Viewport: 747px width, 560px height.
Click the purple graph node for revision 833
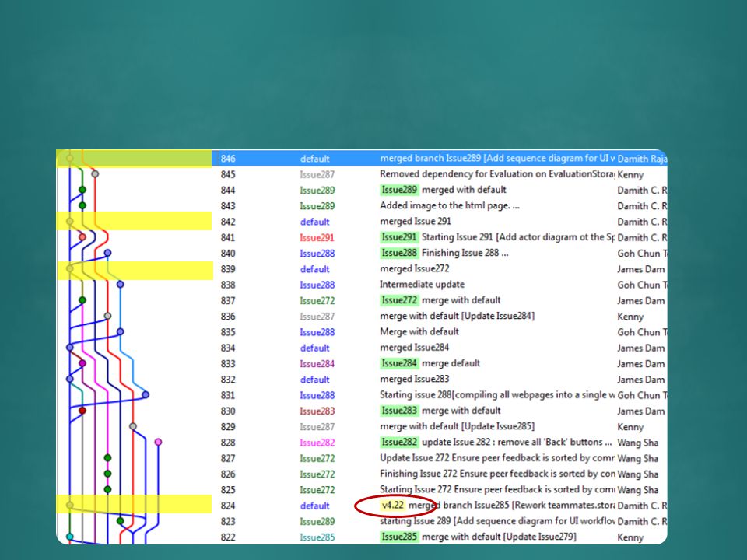coord(82,363)
